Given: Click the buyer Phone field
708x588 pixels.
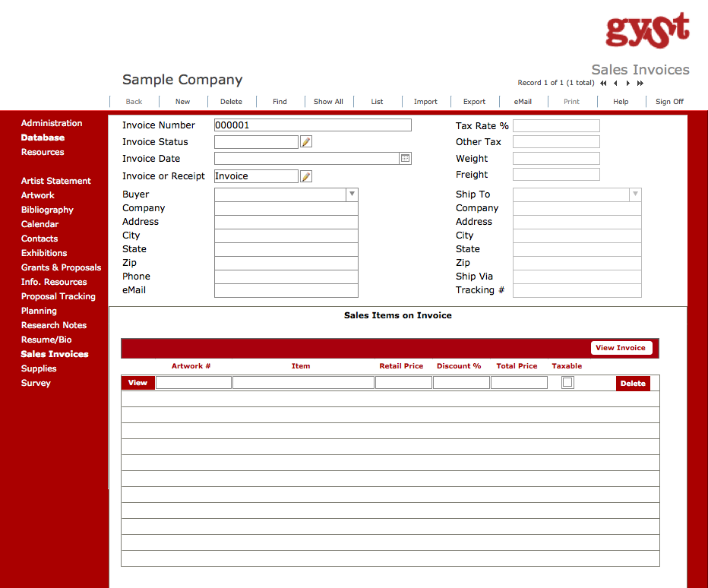Looking at the screenshot, I should tap(286, 277).
